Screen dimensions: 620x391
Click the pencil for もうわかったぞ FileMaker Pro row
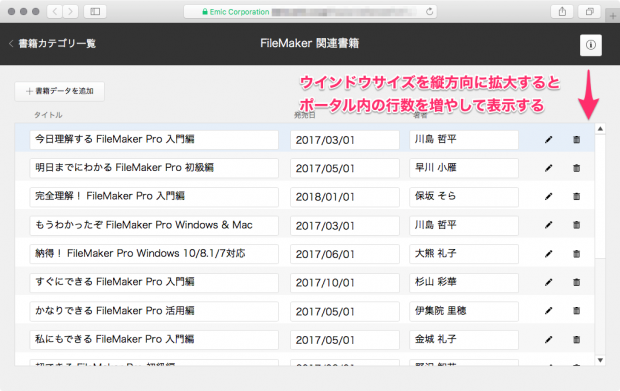[548, 225]
